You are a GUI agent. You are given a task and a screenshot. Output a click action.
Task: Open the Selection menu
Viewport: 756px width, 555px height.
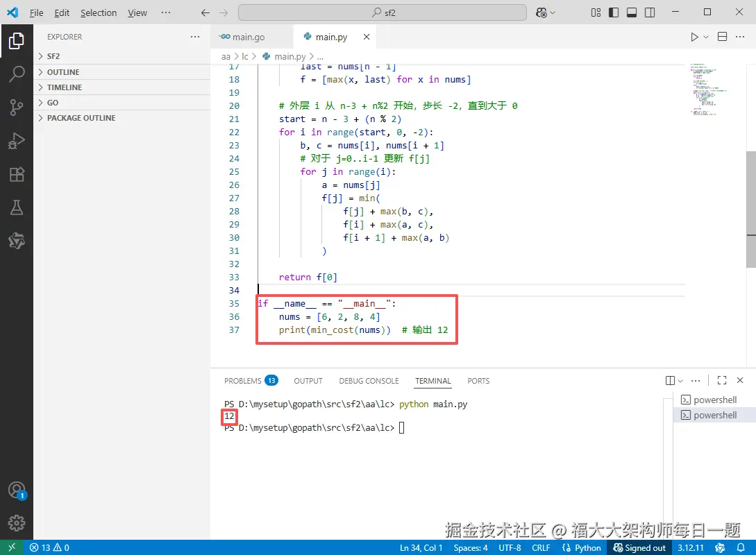pyautogui.click(x=99, y=12)
